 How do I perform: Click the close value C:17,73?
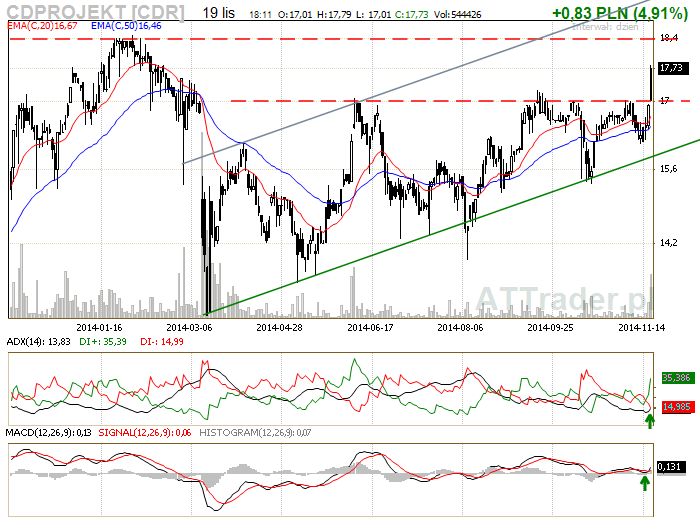point(411,15)
